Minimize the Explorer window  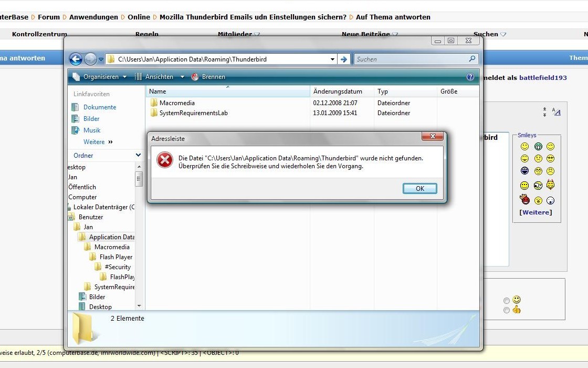pos(438,40)
